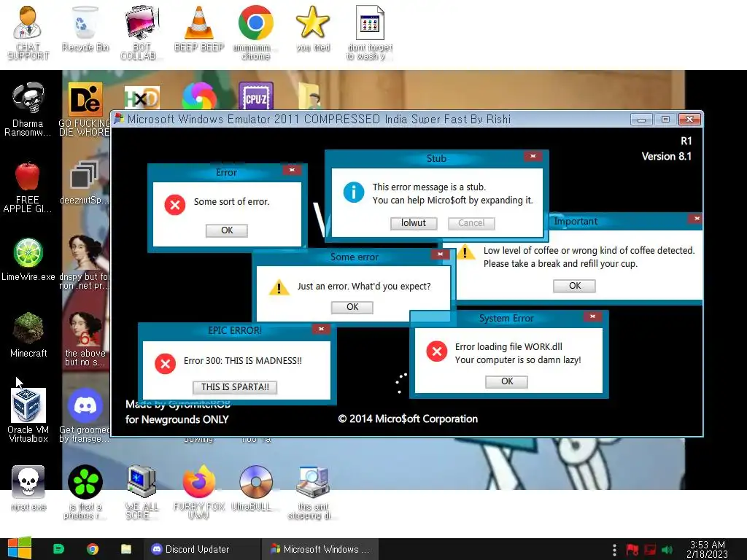Close the 'Some error' dialog with its X
The image size is (747, 560).
[x=440, y=254]
